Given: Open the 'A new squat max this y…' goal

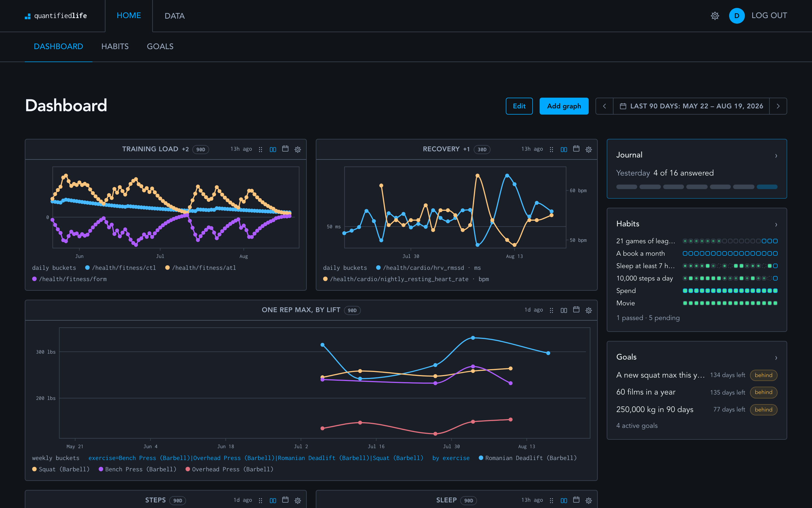Looking at the screenshot, I should click(697, 375).
